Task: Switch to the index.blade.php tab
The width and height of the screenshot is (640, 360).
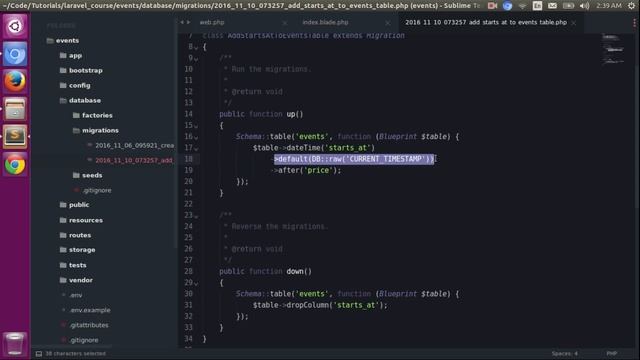Action: [325, 22]
